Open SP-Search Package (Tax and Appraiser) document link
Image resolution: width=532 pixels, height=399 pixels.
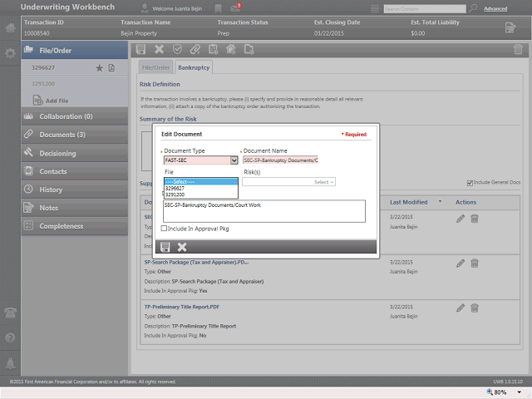[x=196, y=262]
